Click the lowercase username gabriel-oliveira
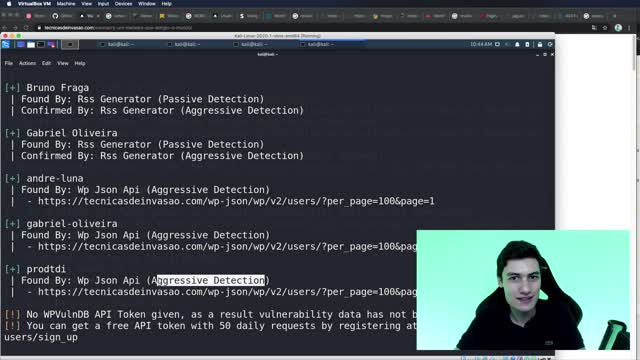The height and width of the screenshot is (360, 640). (72, 224)
